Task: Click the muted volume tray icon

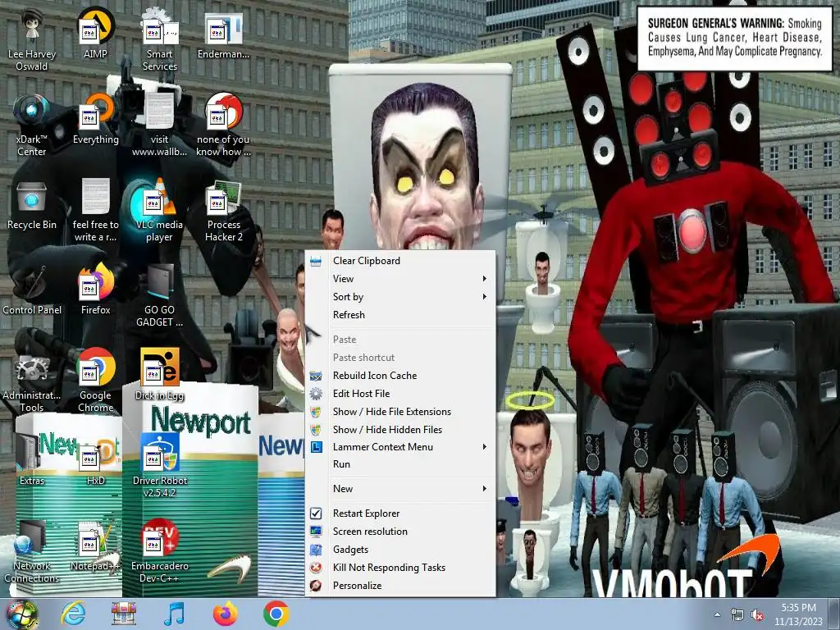Action: 757,615
